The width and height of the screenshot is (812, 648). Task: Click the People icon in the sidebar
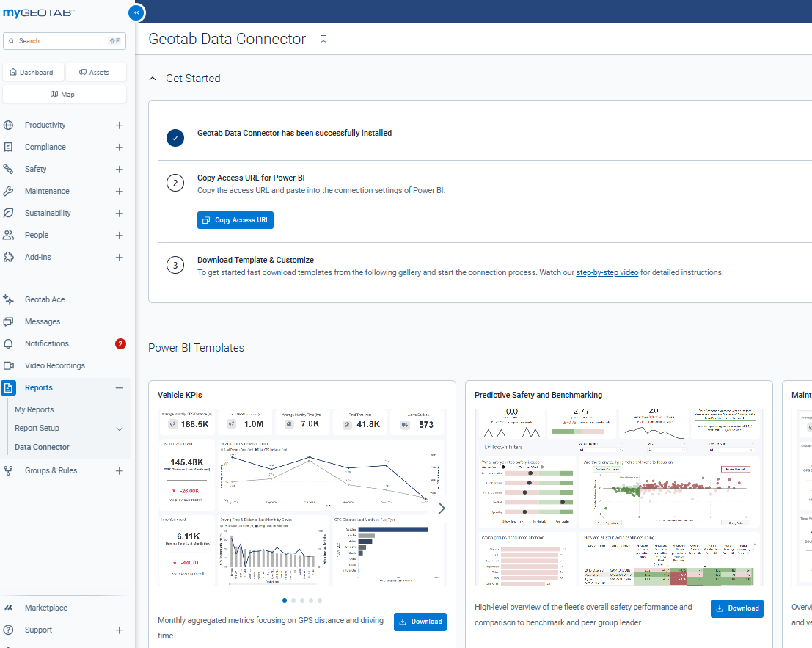(x=8, y=235)
